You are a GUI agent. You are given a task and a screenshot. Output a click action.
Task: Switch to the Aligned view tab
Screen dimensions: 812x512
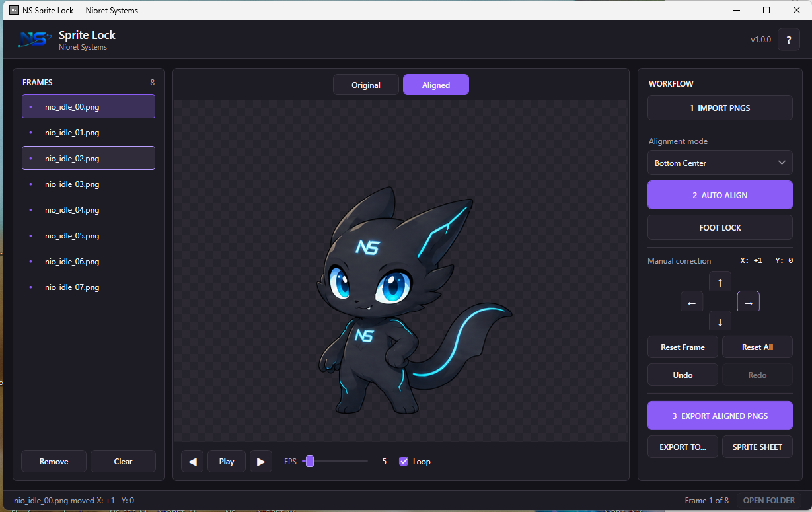[x=436, y=85]
